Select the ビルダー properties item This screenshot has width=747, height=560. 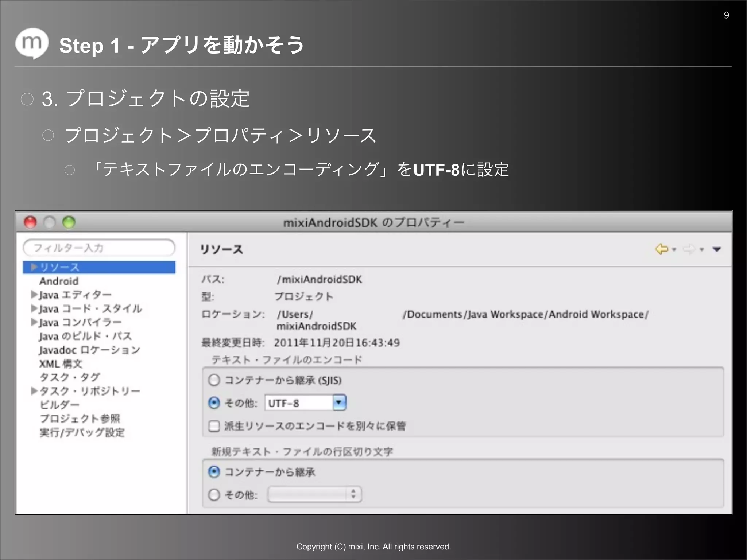(59, 405)
